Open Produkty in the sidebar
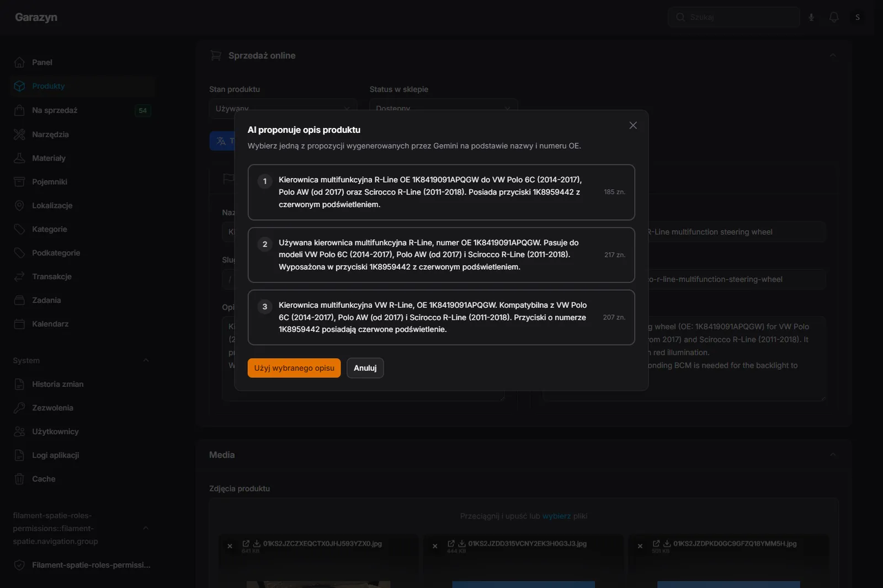The width and height of the screenshot is (883, 588). [82, 86]
